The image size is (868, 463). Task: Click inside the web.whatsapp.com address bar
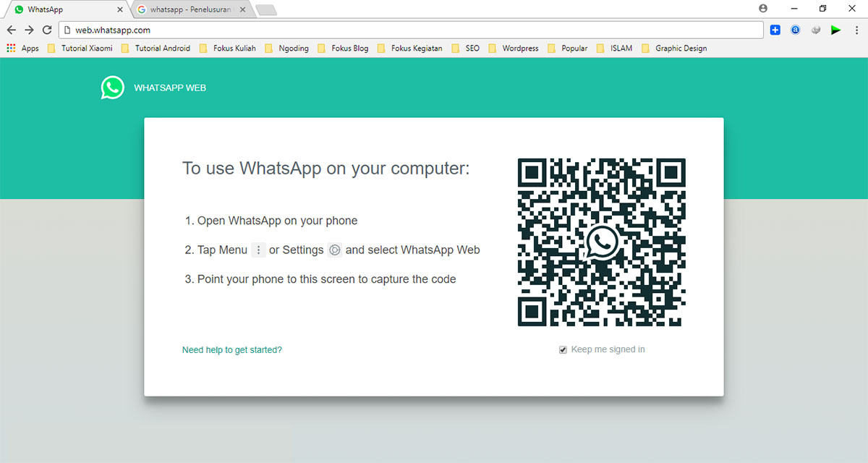pos(217,30)
